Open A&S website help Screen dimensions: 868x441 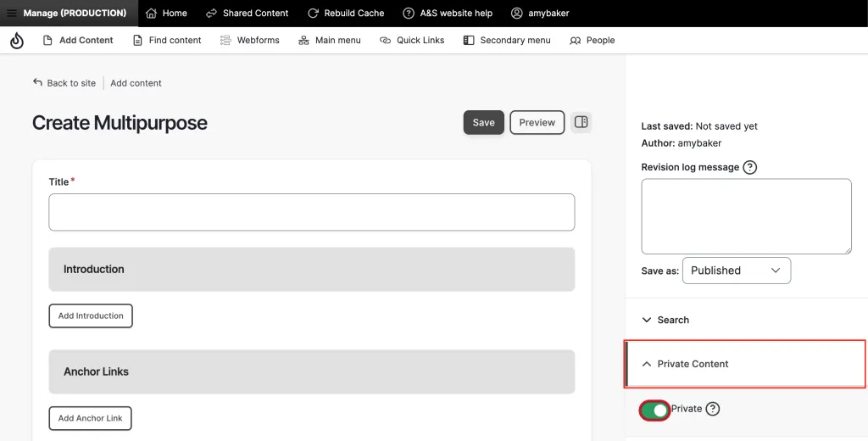(447, 14)
